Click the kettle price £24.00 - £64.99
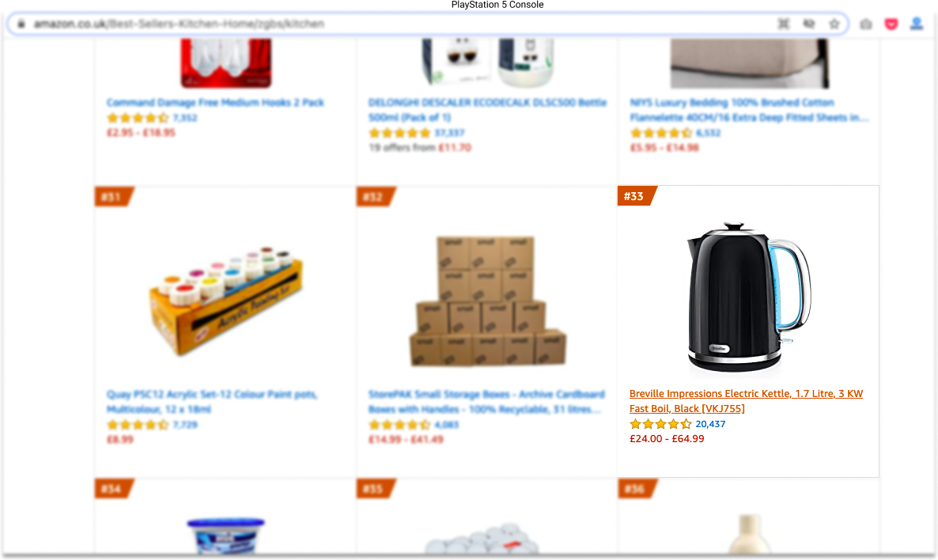 [667, 438]
